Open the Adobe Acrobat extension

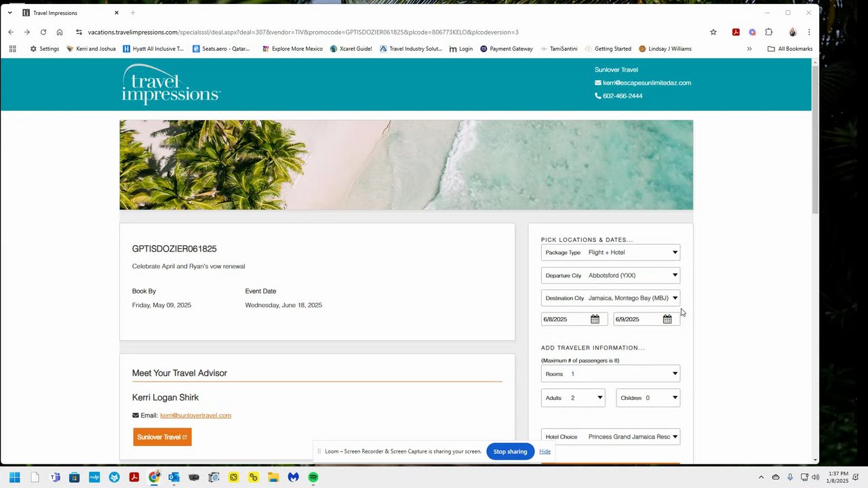(x=736, y=32)
